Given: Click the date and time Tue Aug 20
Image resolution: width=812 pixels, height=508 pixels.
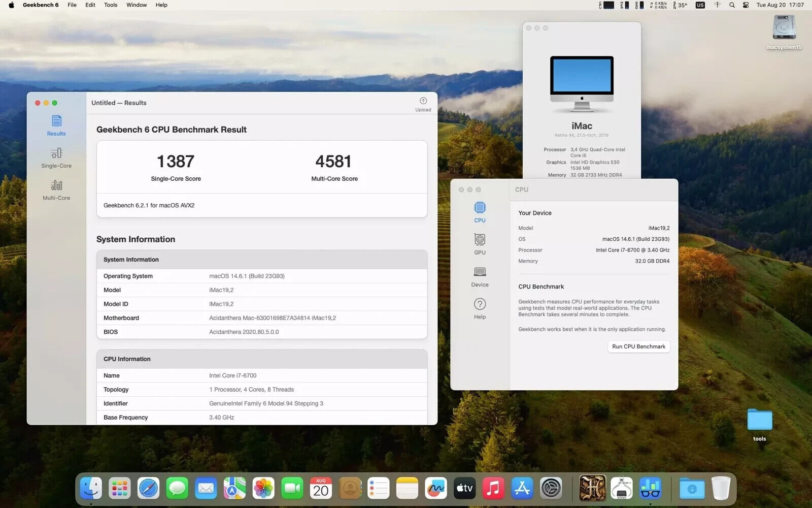Looking at the screenshot, I should pyautogui.click(x=780, y=5).
